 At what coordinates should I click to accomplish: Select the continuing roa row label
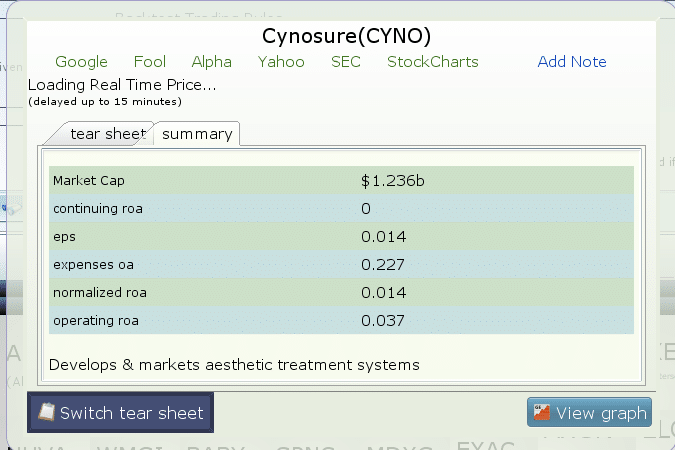click(x=98, y=208)
